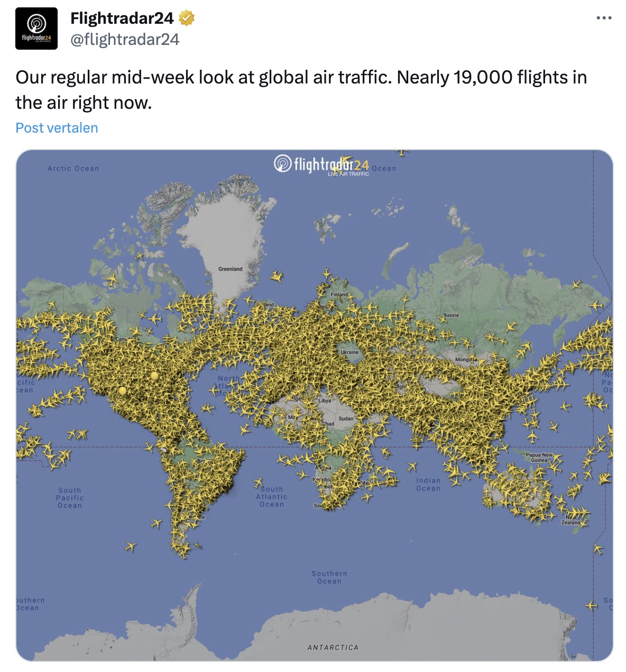Click the Libya label on the map
This screenshot has width=626, height=672.
pos(325,400)
